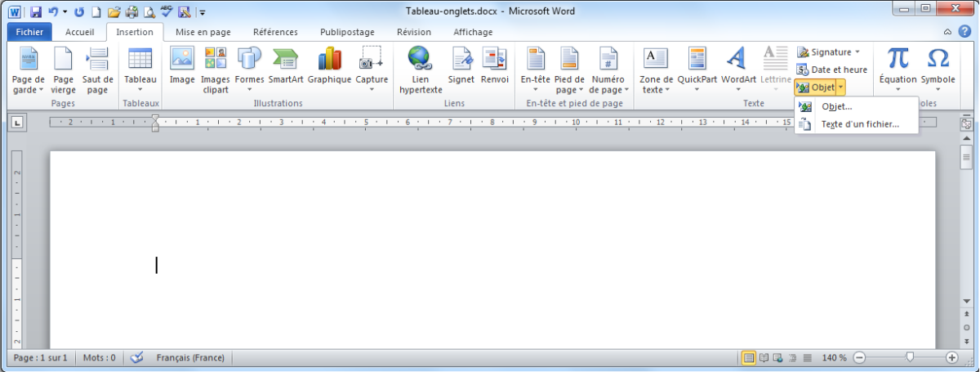980x372 pixels.
Task: Open the Formes shapes gallery
Action: point(249,70)
